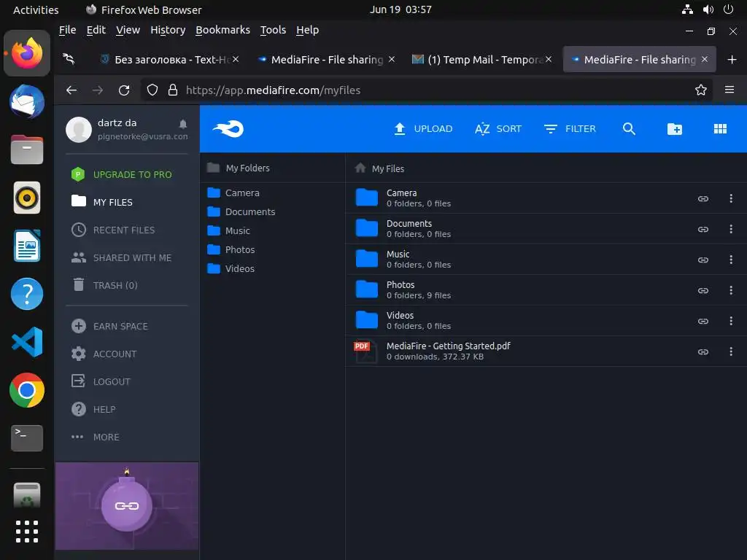
Task: Select Photos in My Folders tree
Action: 231,249
